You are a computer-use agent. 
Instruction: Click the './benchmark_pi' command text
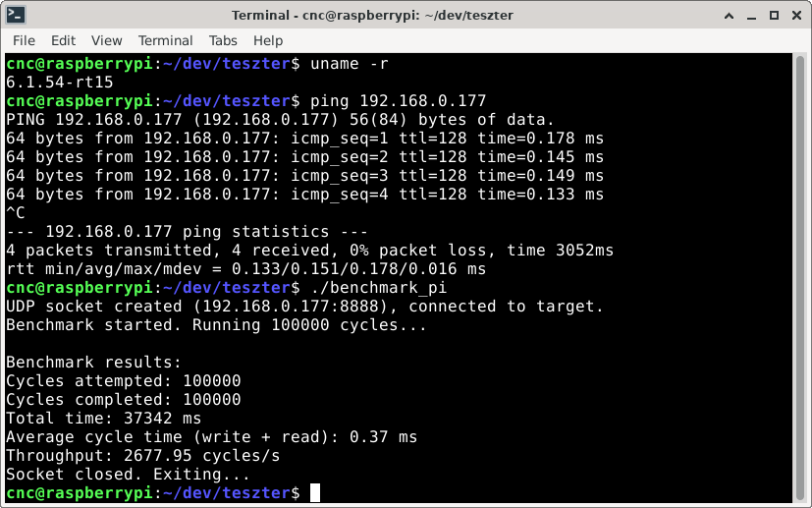[x=379, y=287]
